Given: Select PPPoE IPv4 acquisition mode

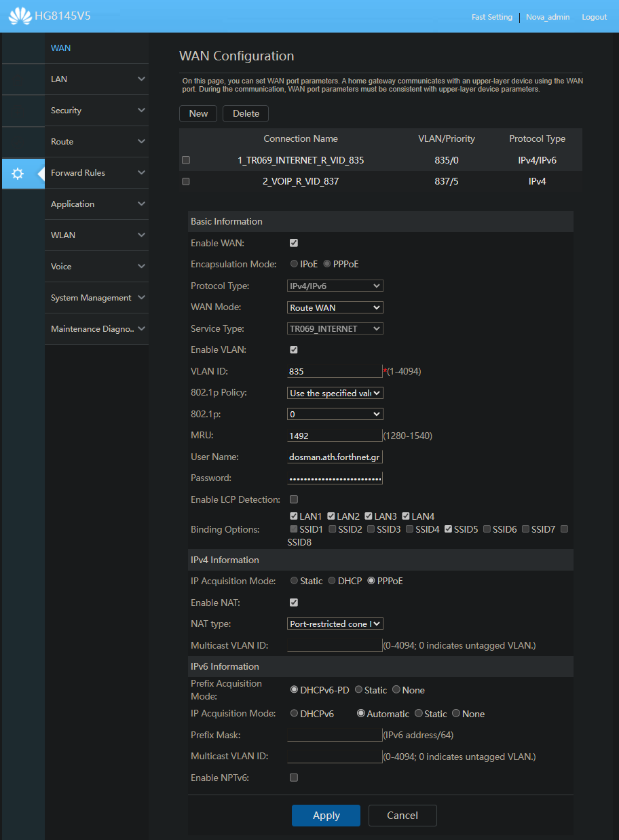Looking at the screenshot, I should pos(371,581).
